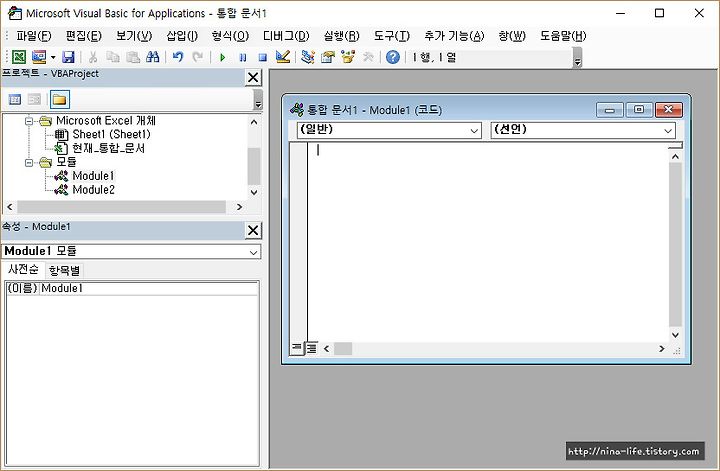720x471 pixels.
Task: Open the 보기(V) menu
Action: point(134,36)
